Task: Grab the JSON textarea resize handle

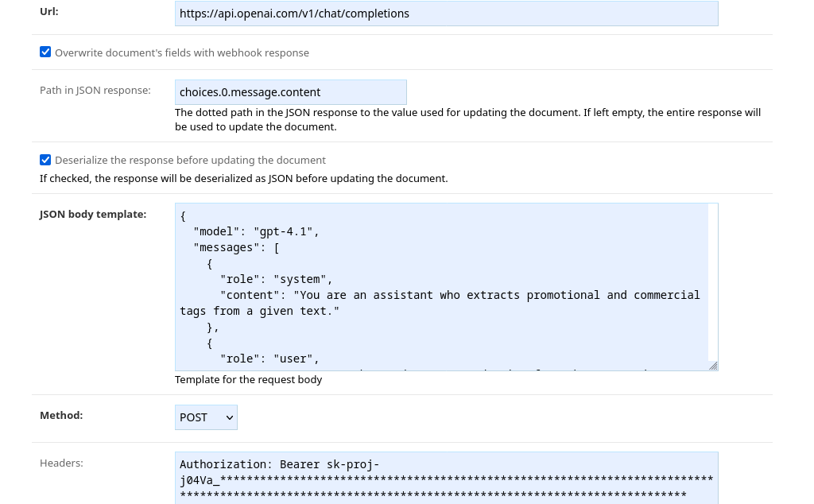Action: pos(713,366)
